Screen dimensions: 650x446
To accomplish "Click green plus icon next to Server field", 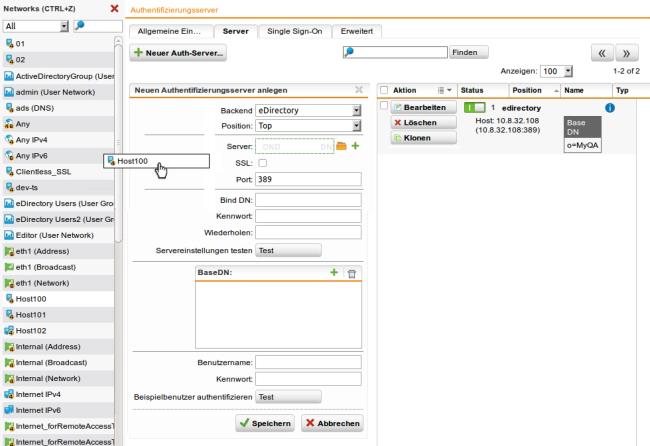I will pos(355,146).
